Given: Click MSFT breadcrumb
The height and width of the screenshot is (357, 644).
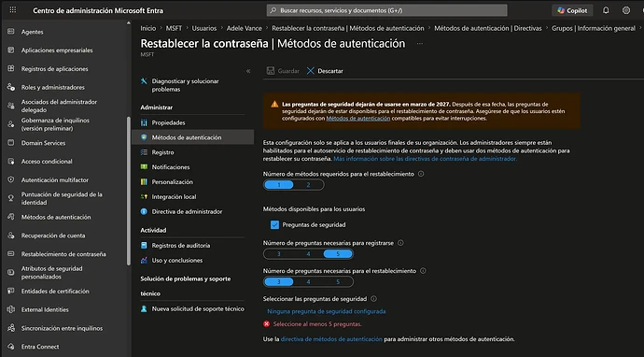Looking at the screenshot, I should [174, 28].
